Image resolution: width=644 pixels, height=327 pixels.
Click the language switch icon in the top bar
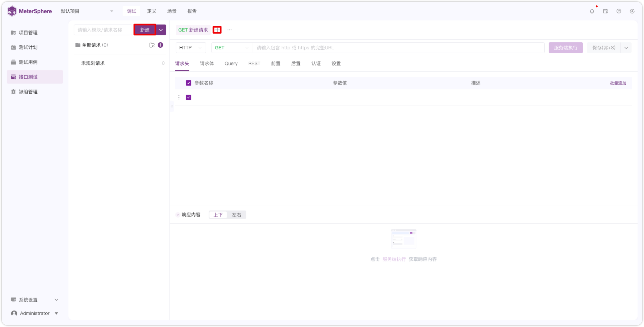click(632, 11)
